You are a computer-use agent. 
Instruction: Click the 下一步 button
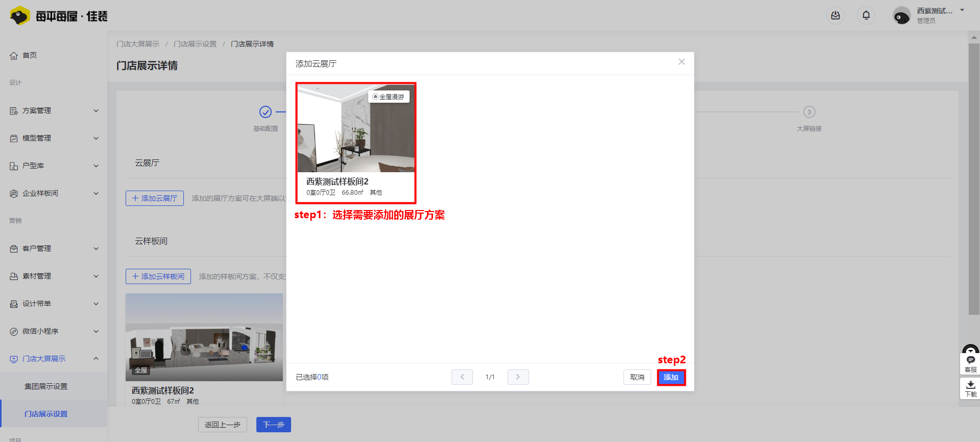tap(274, 425)
